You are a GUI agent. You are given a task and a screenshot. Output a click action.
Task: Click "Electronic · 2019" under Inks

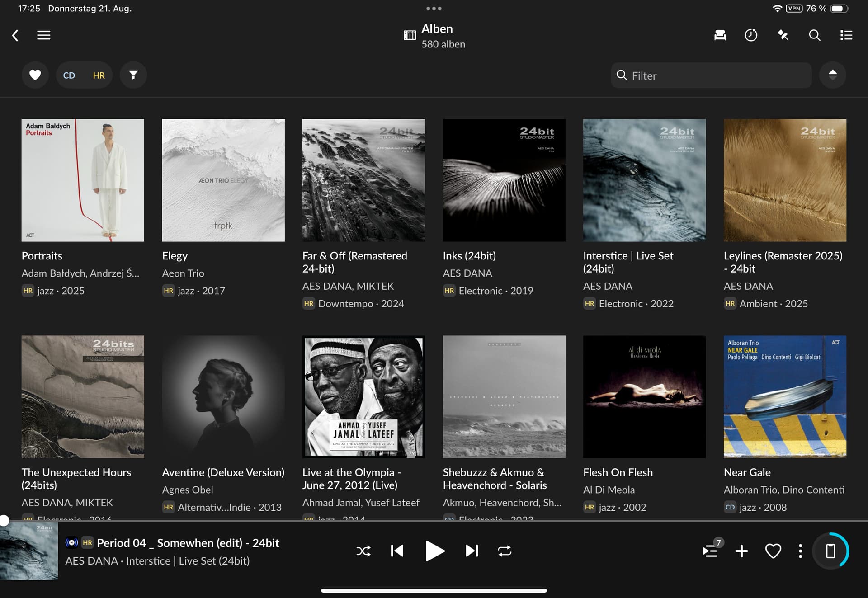(496, 291)
